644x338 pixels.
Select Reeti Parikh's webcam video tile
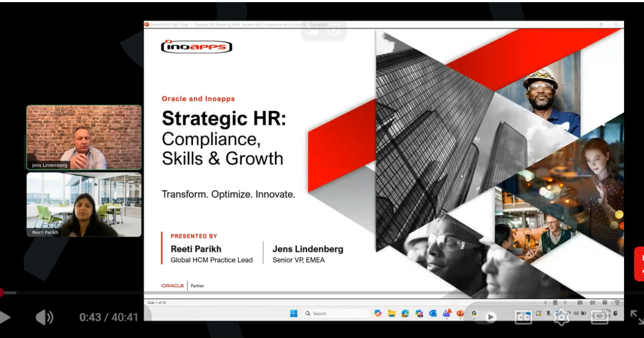tap(84, 204)
